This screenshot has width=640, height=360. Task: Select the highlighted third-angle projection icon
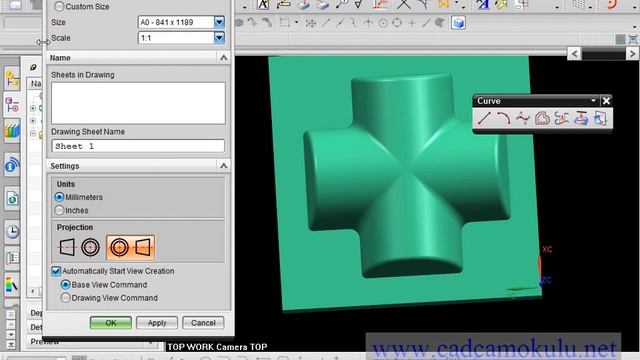130,247
